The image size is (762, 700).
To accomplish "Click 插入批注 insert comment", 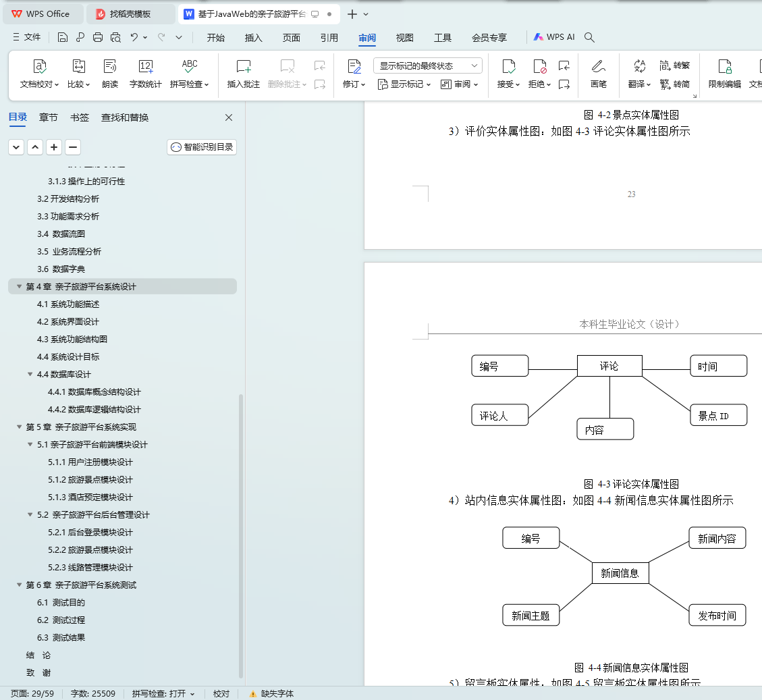I will click(x=244, y=74).
